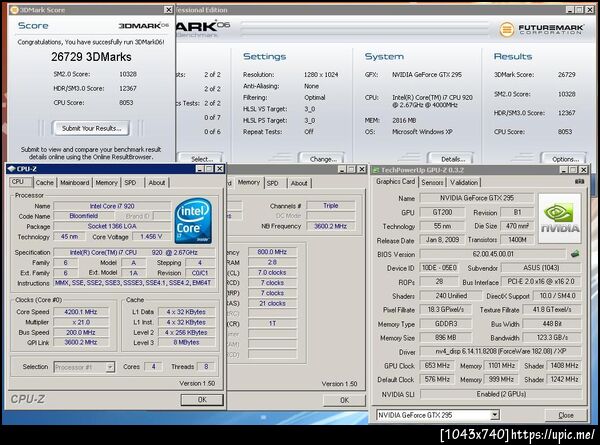The width and height of the screenshot is (600, 445).
Task: Click the BIOS save chip icon in GPU-Z
Action: [575, 254]
